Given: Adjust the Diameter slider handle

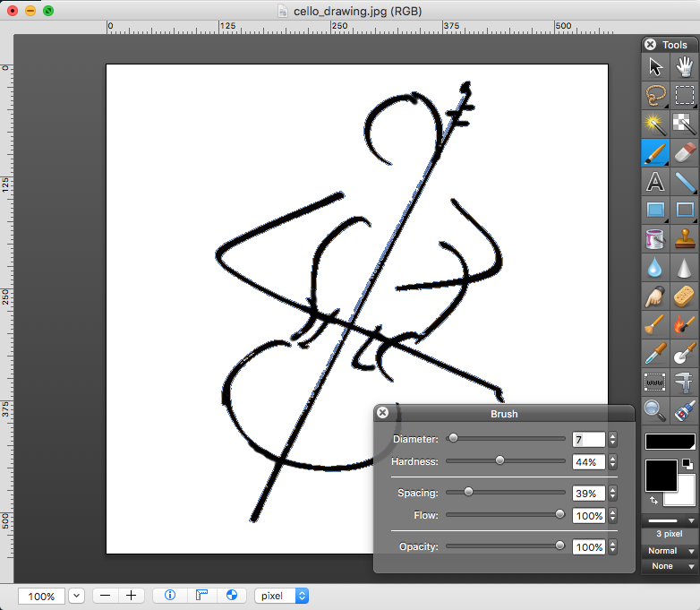Looking at the screenshot, I should click(453, 438).
